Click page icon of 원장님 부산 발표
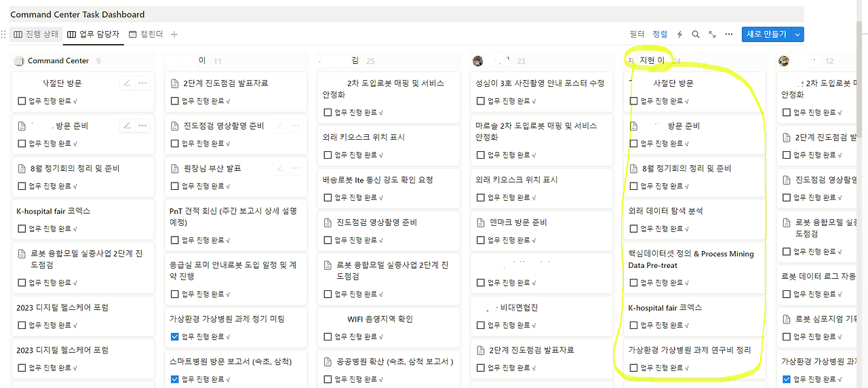The width and height of the screenshot is (868, 388). [x=175, y=168]
